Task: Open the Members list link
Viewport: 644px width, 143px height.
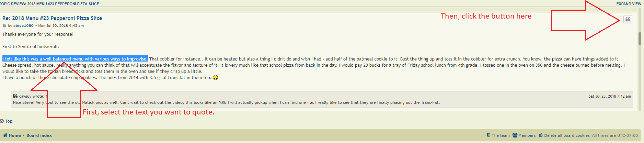Action: click(x=524, y=135)
